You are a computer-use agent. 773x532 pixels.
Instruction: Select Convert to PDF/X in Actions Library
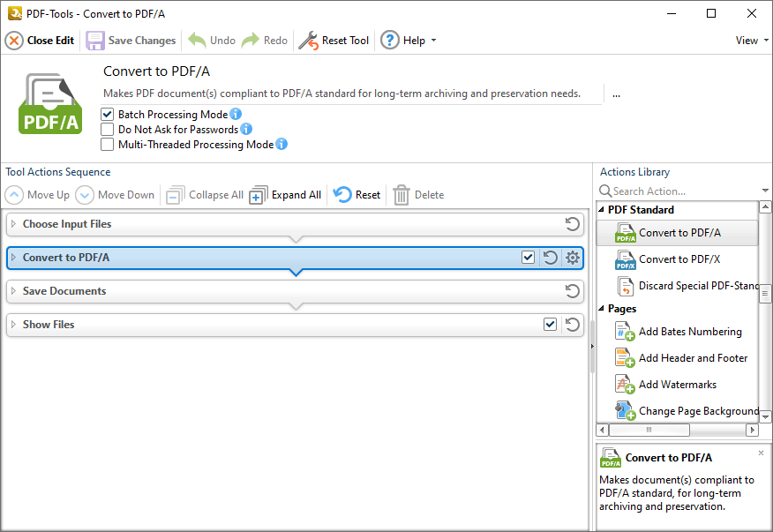click(678, 259)
